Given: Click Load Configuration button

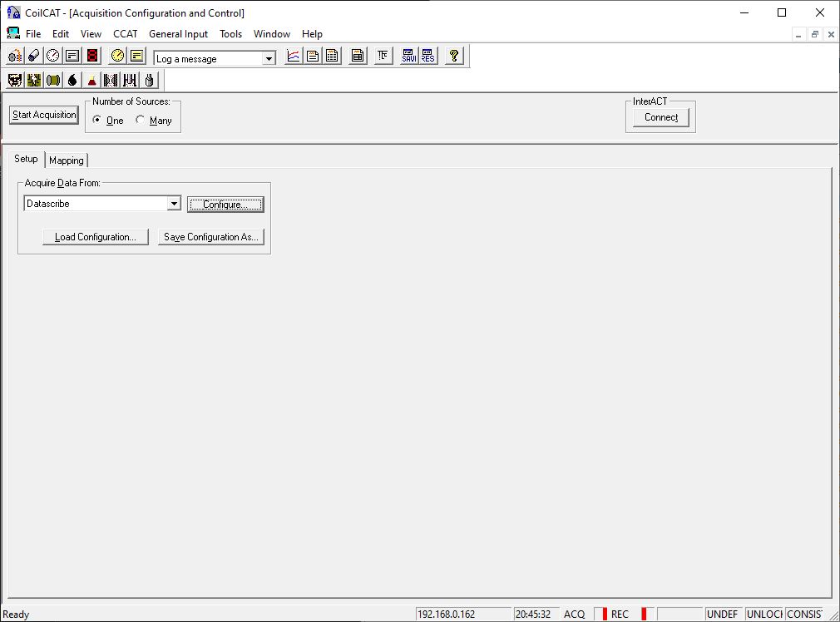Looking at the screenshot, I should pos(95,237).
